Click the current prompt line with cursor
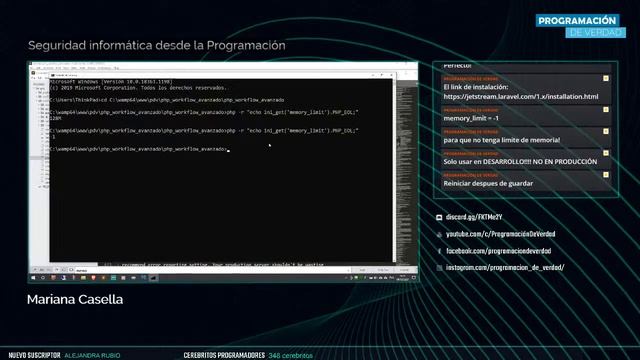640x360 pixels. [139, 149]
